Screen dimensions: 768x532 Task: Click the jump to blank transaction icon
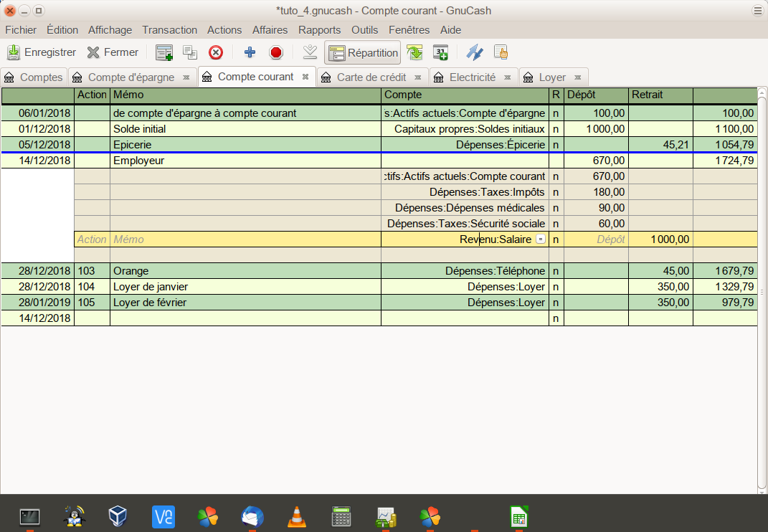[x=310, y=52]
